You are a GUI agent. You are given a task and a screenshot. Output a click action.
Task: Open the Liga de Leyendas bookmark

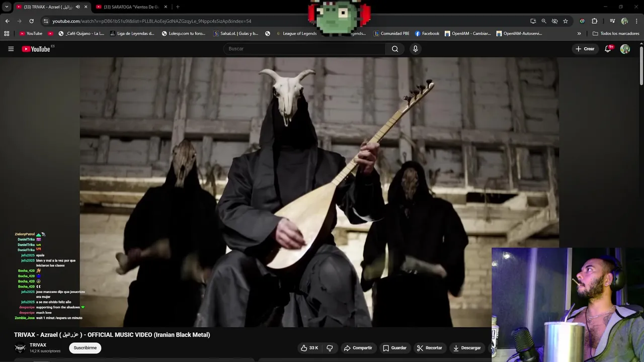(132, 34)
